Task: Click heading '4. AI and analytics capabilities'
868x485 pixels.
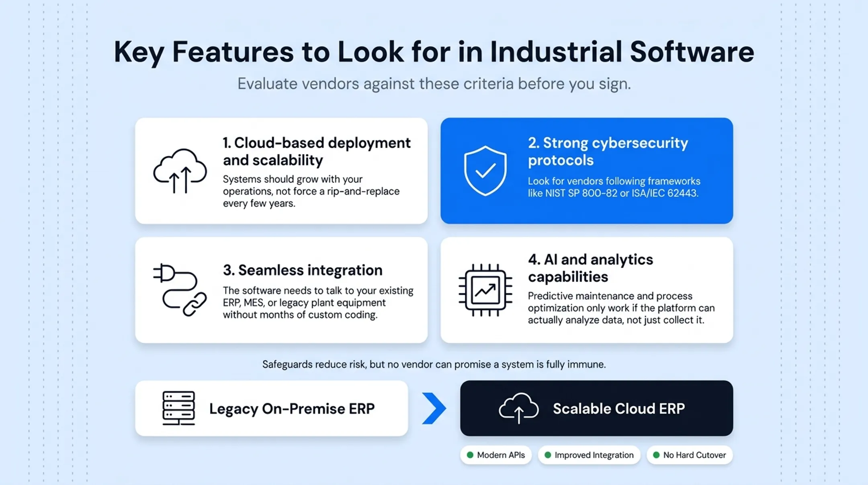Action: (590, 268)
